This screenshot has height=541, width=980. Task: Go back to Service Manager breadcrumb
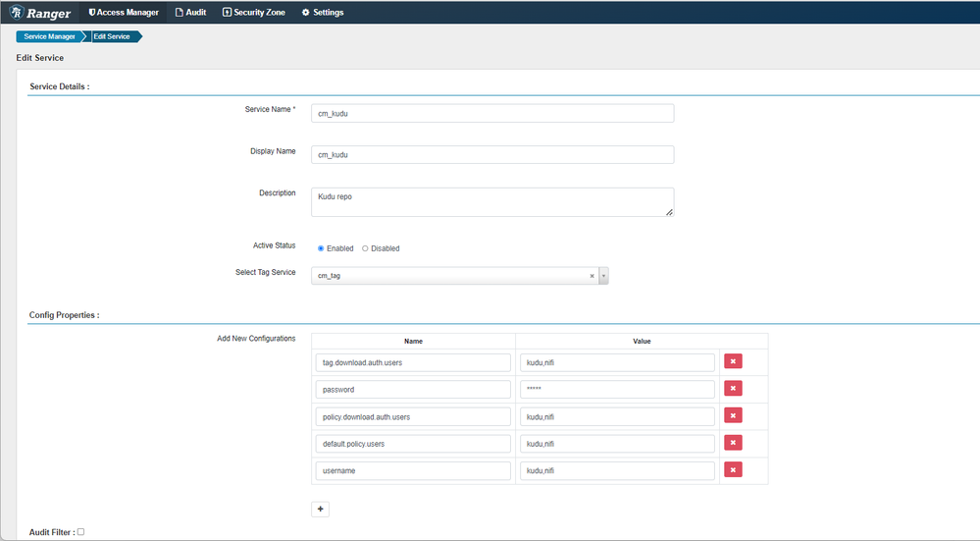tap(49, 36)
